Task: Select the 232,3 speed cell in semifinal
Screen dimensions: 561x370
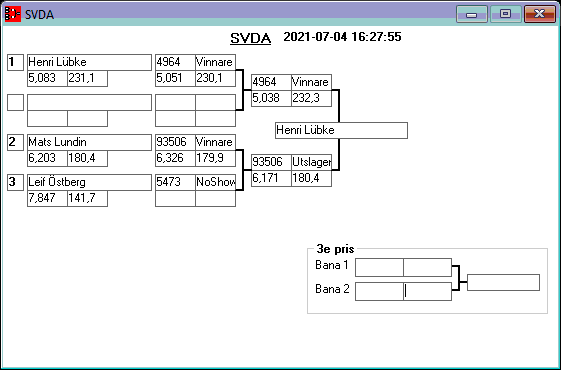Action: tap(311, 98)
